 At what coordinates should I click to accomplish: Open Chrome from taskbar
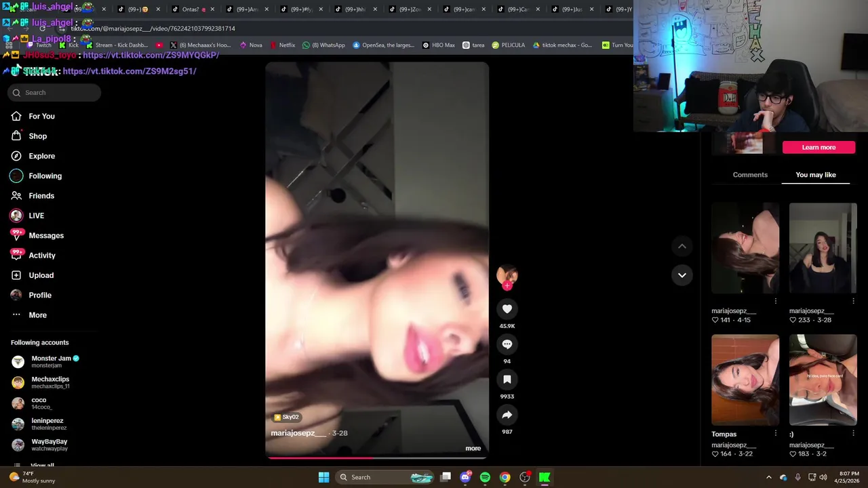pos(505,477)
